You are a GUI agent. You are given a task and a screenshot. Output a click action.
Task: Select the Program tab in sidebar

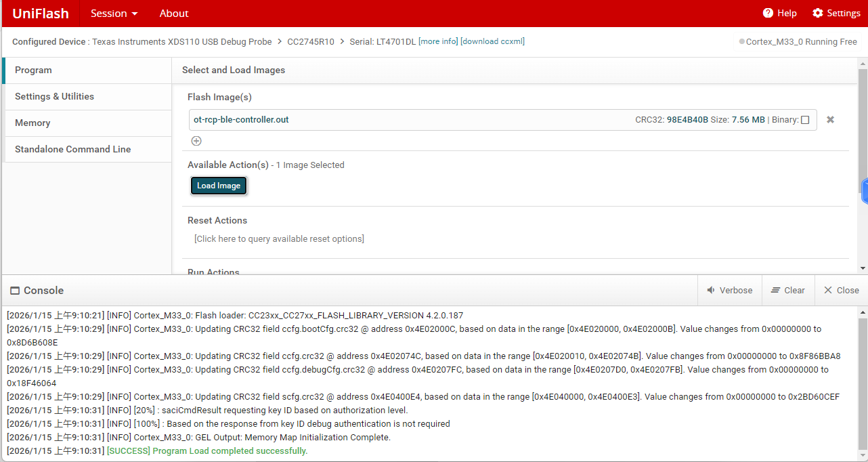[x=87, y=70]
